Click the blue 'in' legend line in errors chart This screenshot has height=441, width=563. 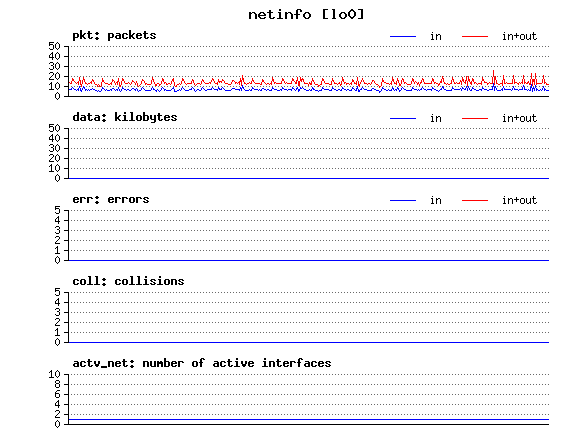click(403, 200)
